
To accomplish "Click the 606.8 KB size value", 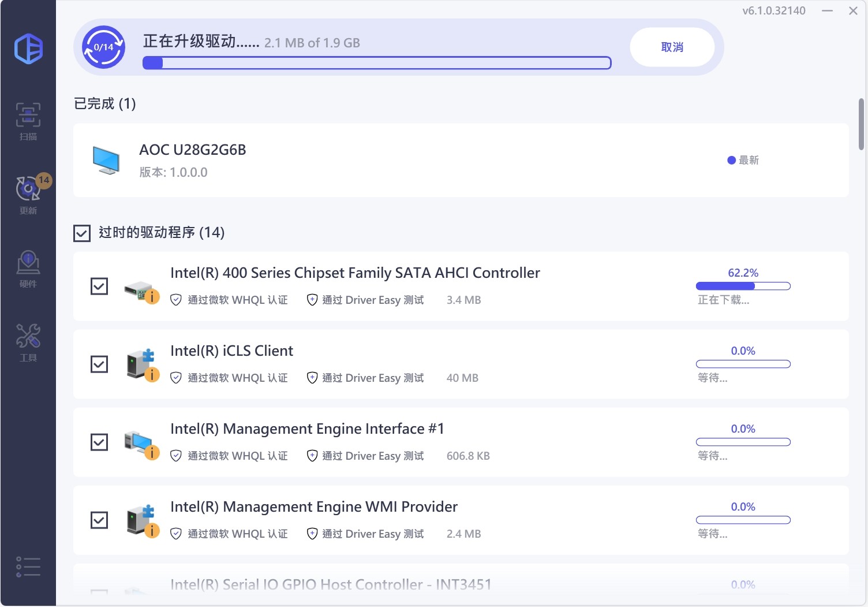I will coord(468,456).
